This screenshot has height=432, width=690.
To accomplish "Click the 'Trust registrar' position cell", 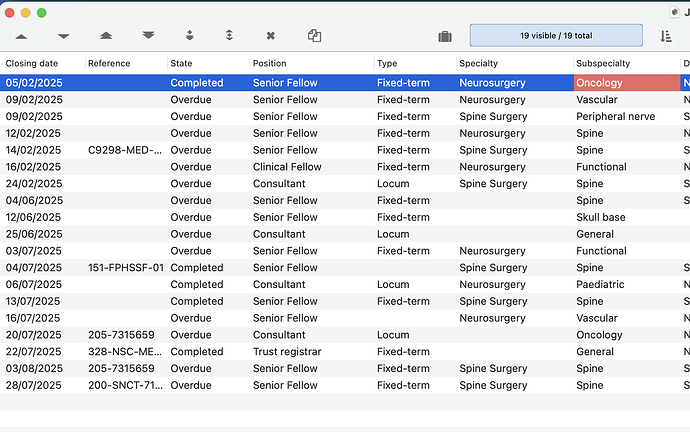I will coord(287,351).
